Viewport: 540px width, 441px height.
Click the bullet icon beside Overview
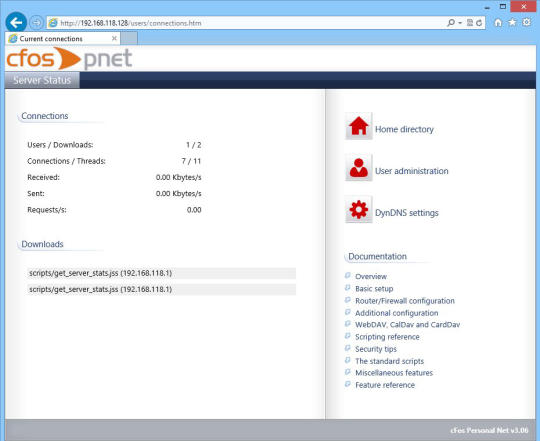coord(347,275)
